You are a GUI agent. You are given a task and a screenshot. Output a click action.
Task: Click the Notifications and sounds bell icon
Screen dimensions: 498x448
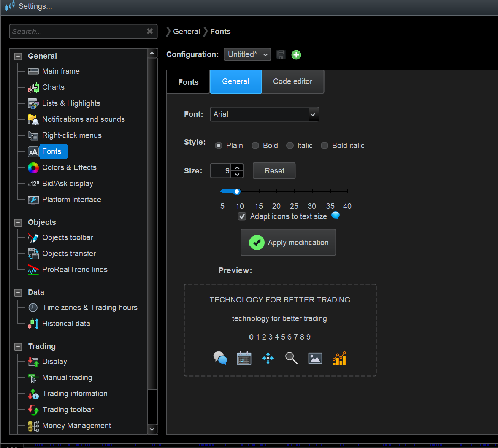33,119
